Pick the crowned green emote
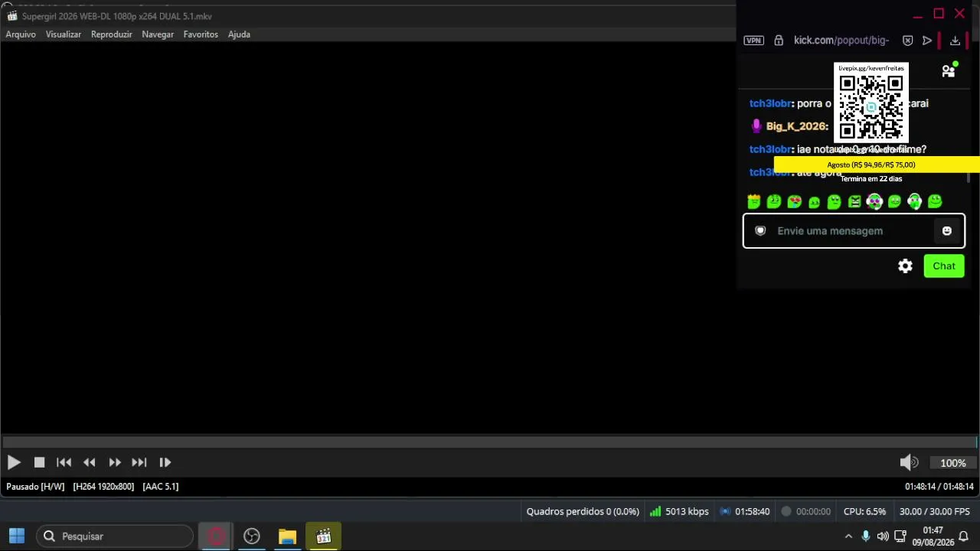Image resolution: width=980 pixels, height=551 pixels. point(754,201)
